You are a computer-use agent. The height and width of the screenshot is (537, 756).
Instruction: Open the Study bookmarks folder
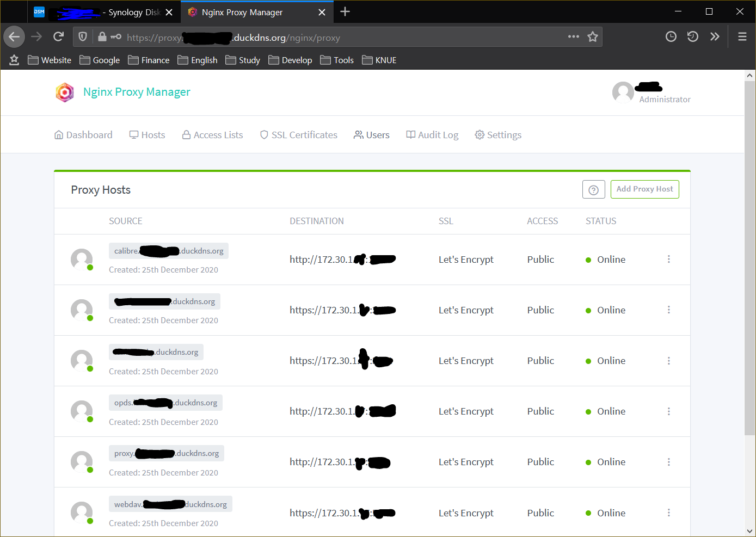pyautogui.click(x=243, y=60)
